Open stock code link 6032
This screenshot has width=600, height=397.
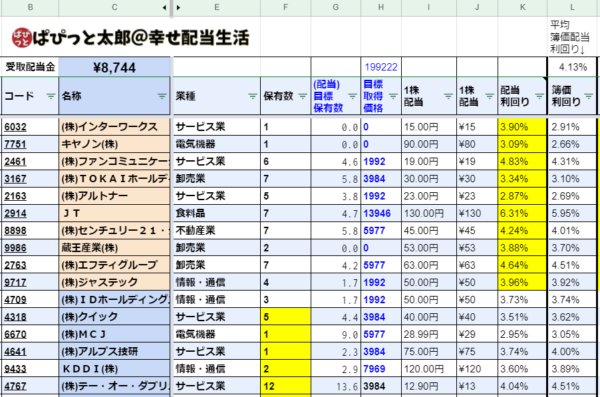[15, 127]
